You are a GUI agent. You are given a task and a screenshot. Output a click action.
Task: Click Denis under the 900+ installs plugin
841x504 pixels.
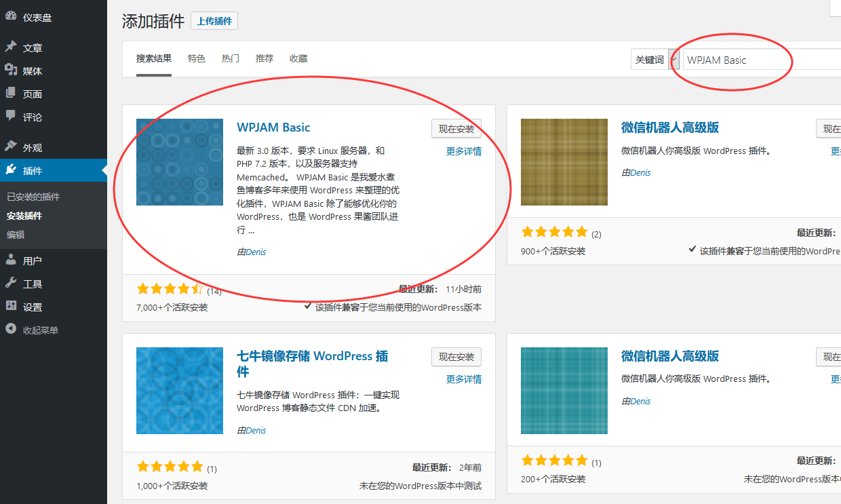pos(640,172)
